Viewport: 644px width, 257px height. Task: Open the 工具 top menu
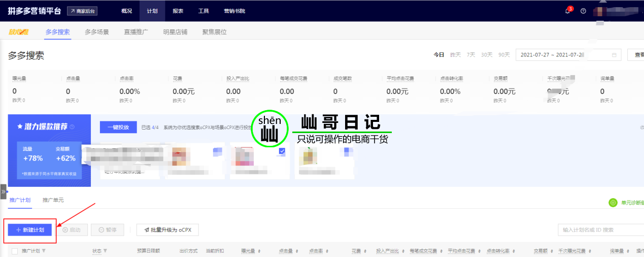(x=204, y=11)
